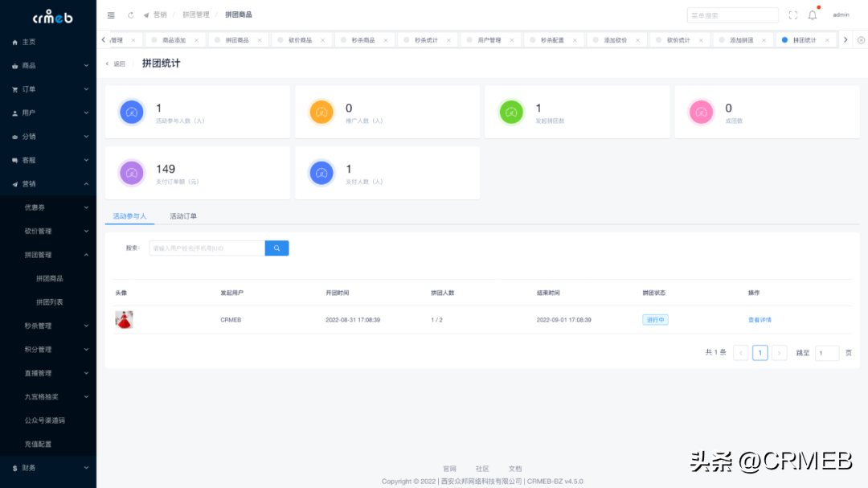Expand the 砍价管理 submenu

[48, 231]
